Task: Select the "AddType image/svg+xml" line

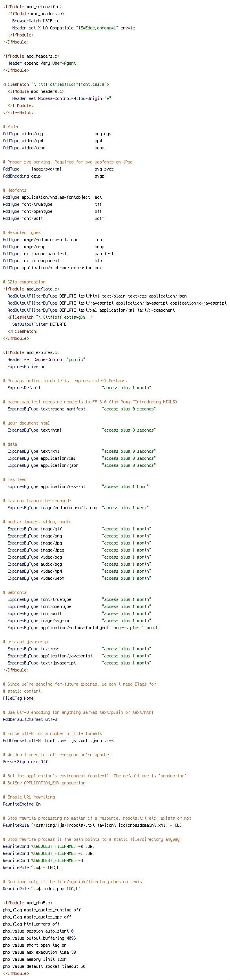Action: click(58, 169)
